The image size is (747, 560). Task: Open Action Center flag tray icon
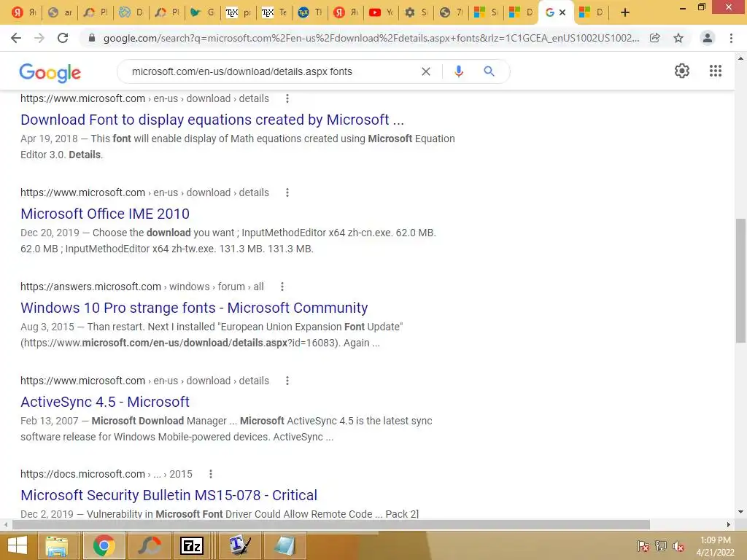tap(643, 546)
